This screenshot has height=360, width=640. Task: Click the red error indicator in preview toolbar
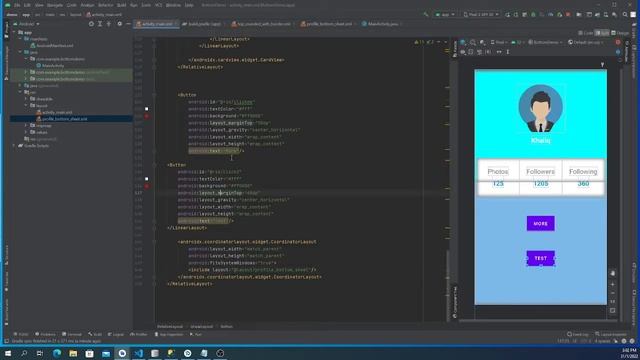[x=618, y=42]
